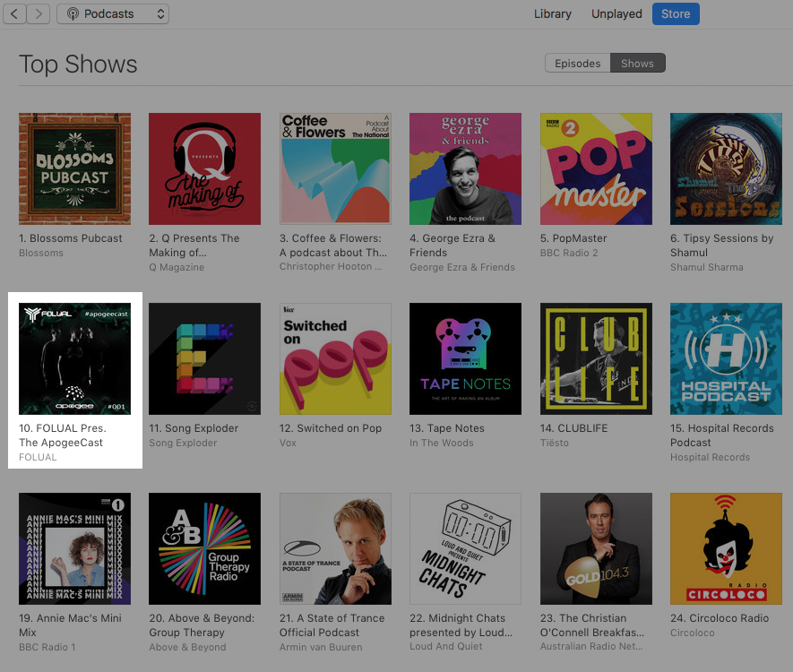Switch to Episodes view

576,63
